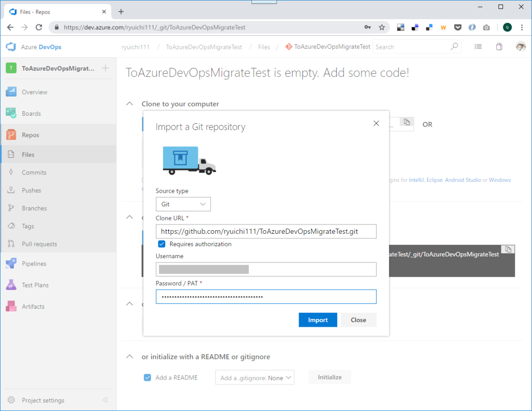Click the Overview icon in sidebar
Viewport: 532px width, 411px height.
[x=11, y=92]
